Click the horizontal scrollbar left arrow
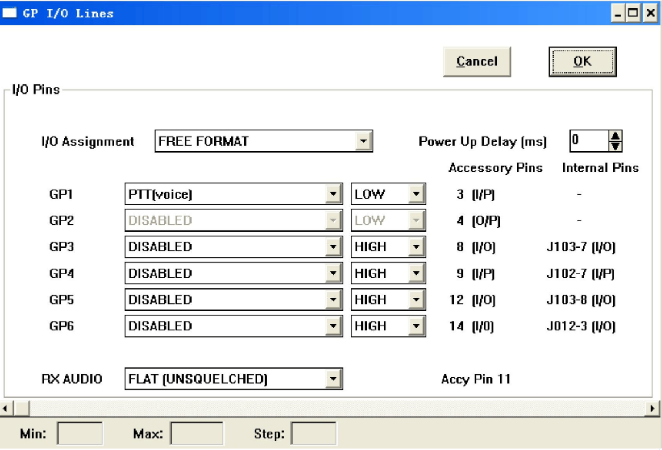The image size is (662, 450). click(7, 408)
